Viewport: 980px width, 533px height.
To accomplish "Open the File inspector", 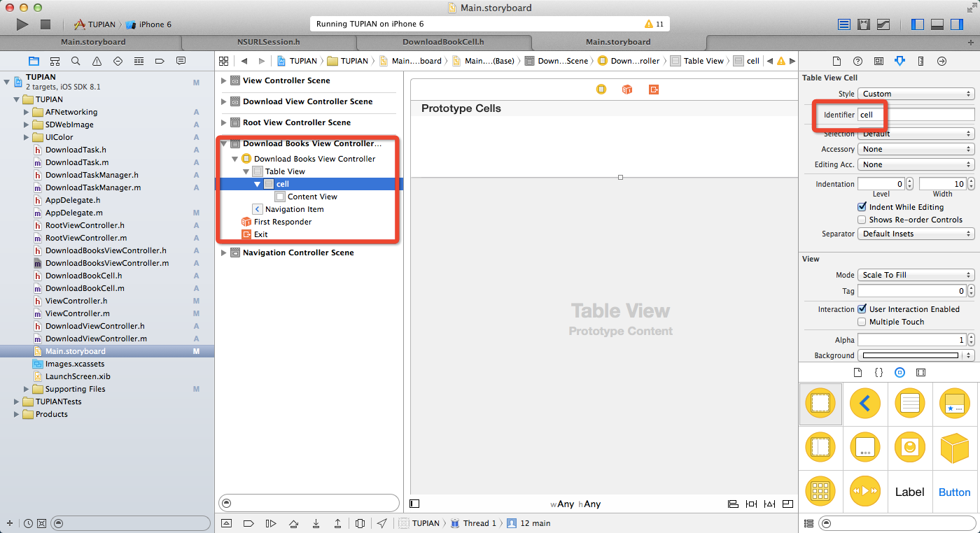I will (x=836, y=61).
